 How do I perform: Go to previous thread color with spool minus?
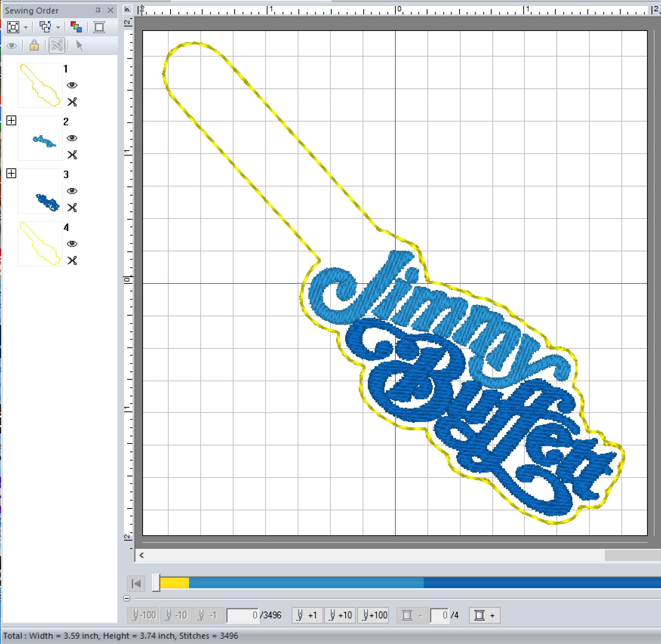(412, 615)
